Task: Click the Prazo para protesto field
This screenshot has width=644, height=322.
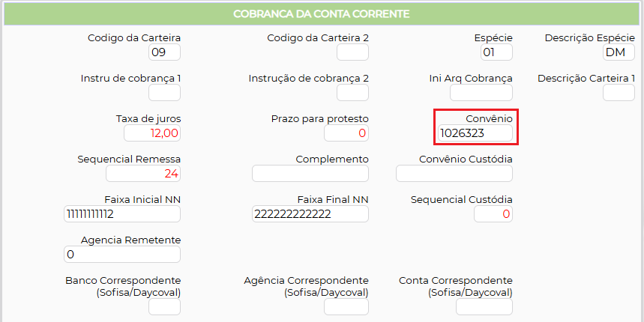Action: pos(346,133)
